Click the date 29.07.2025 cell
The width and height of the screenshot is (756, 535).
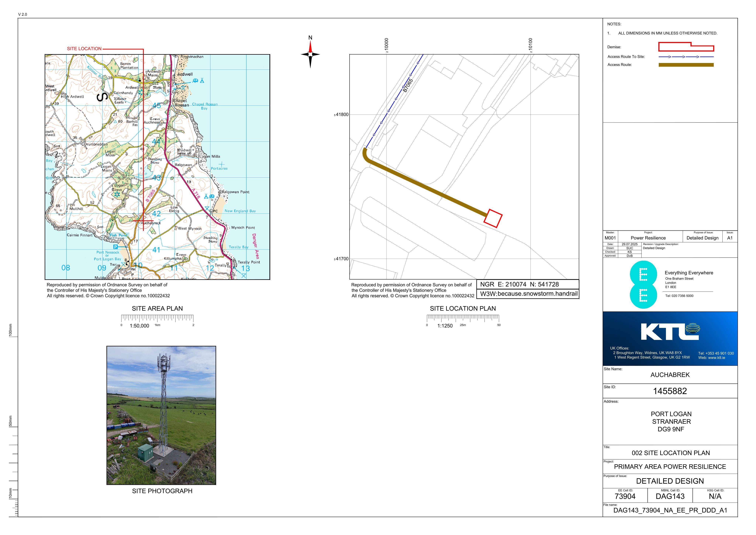point(630,244)
